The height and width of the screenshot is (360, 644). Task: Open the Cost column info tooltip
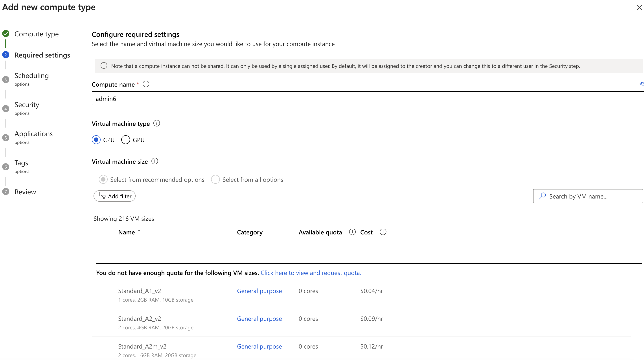click(x=383, y=232)
